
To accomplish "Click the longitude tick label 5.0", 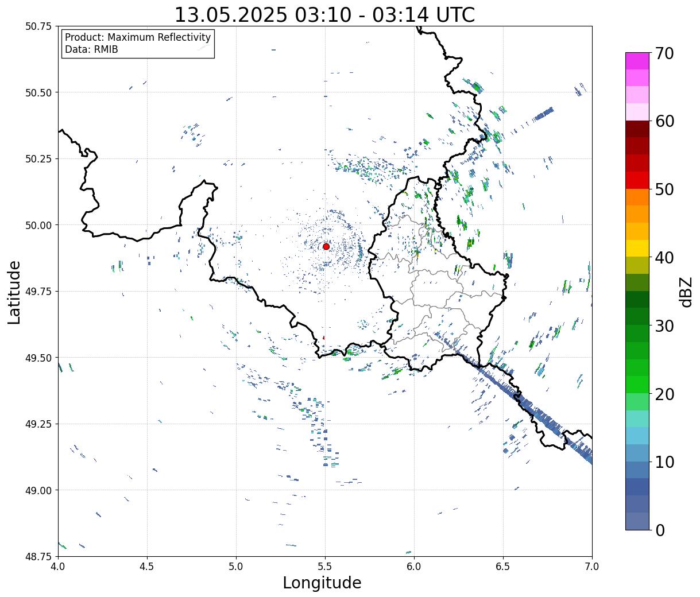I will [236, 567].
